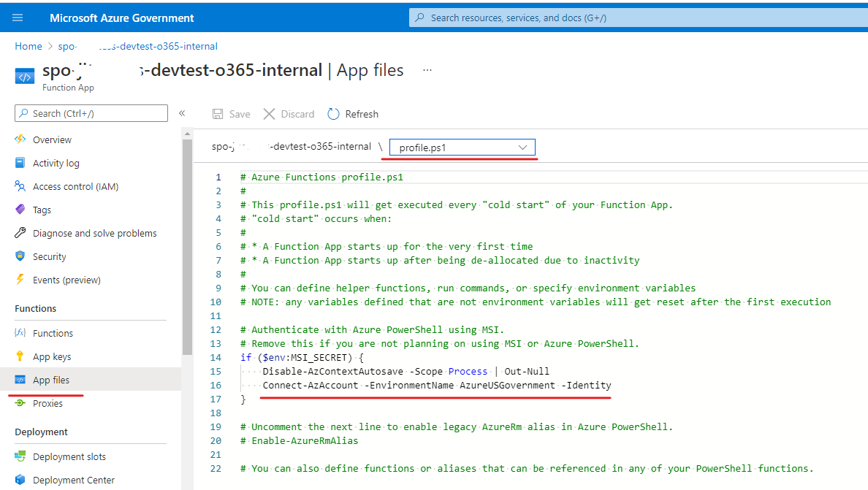Click the Home breadcrumb link
Viewport: 868px width, 490px height.
[28, 46]
